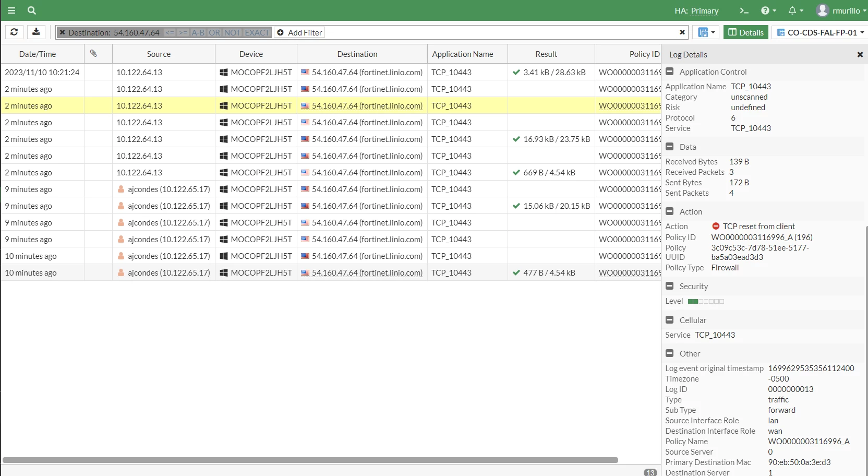868x476 pixels.
Task: Click the empty filter bar input area
Action: [501, 32]
